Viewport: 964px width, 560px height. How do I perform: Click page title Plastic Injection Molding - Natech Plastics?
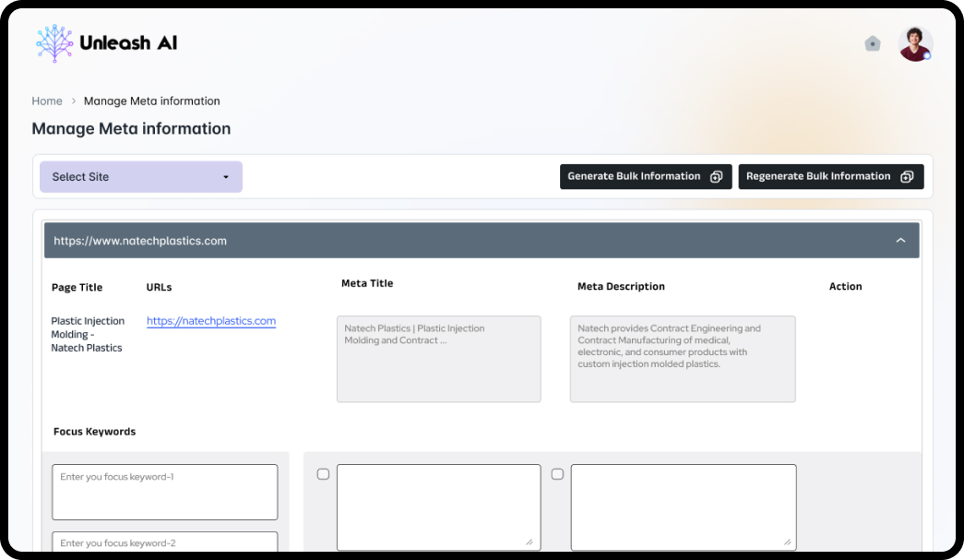88,334
